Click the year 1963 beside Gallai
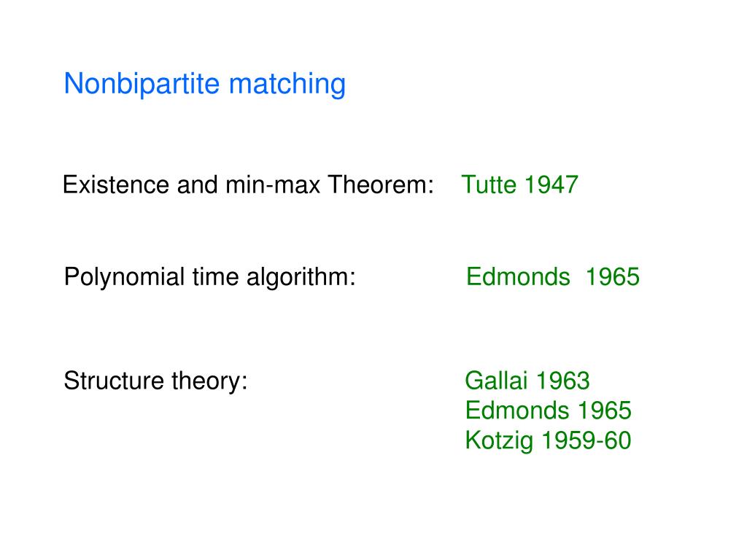Viewport: 747px width, 560px height. (x=563, y=381)
